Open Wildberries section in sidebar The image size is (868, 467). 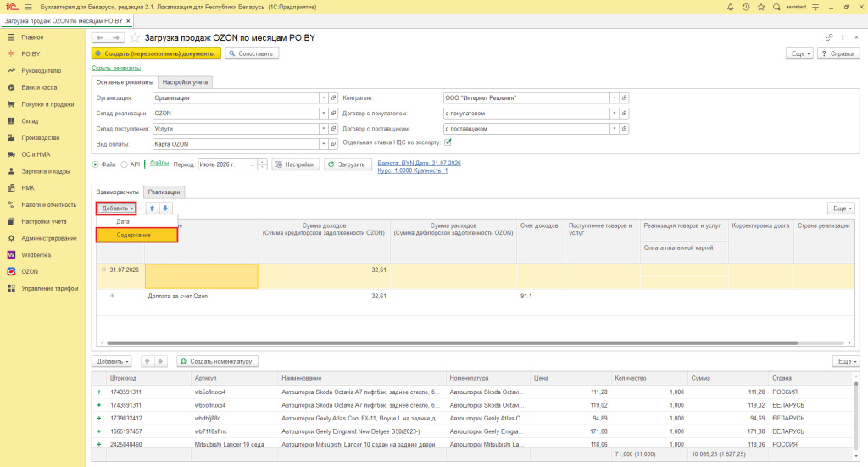click(x=36, y=255)
